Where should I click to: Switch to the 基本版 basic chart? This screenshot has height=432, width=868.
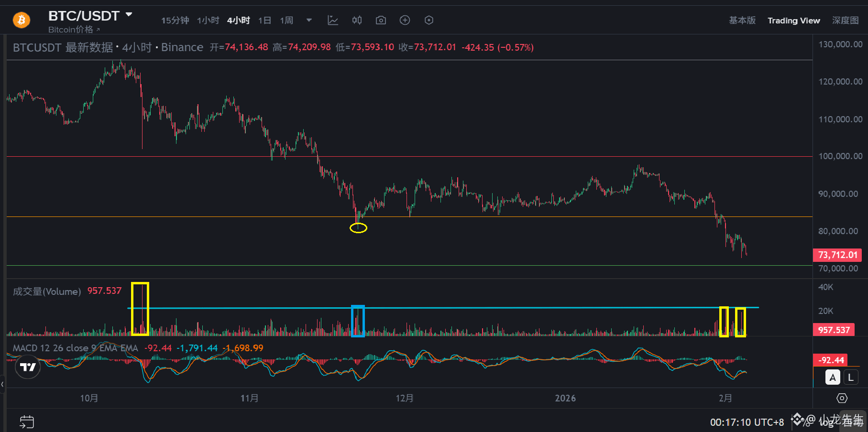click(742, 20)
